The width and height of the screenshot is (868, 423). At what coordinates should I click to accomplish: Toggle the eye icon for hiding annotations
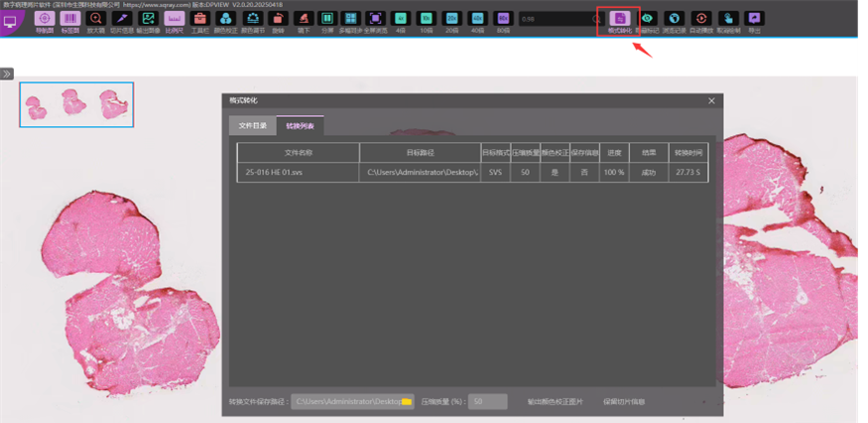(x=647, y=18)
